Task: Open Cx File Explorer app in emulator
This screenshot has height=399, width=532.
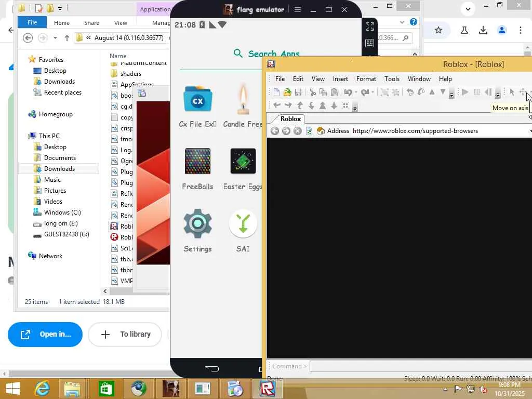Action: [x=198, y=107]
